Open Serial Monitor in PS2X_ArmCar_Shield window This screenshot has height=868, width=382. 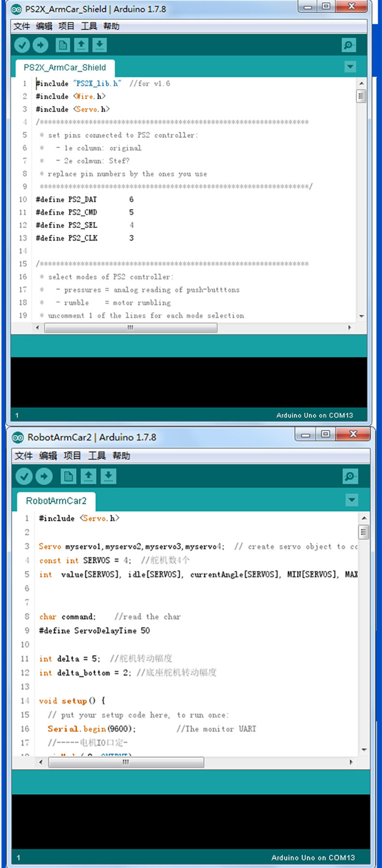click(349, 45)
